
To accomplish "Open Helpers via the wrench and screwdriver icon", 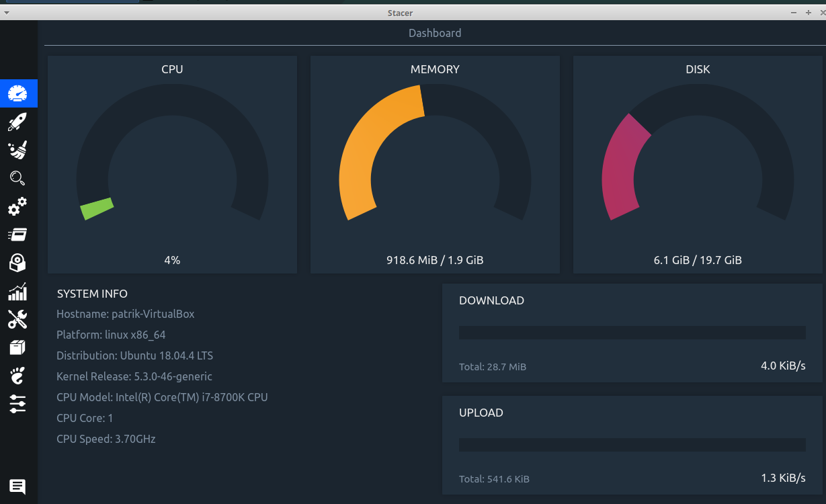I will click(17, 319).
